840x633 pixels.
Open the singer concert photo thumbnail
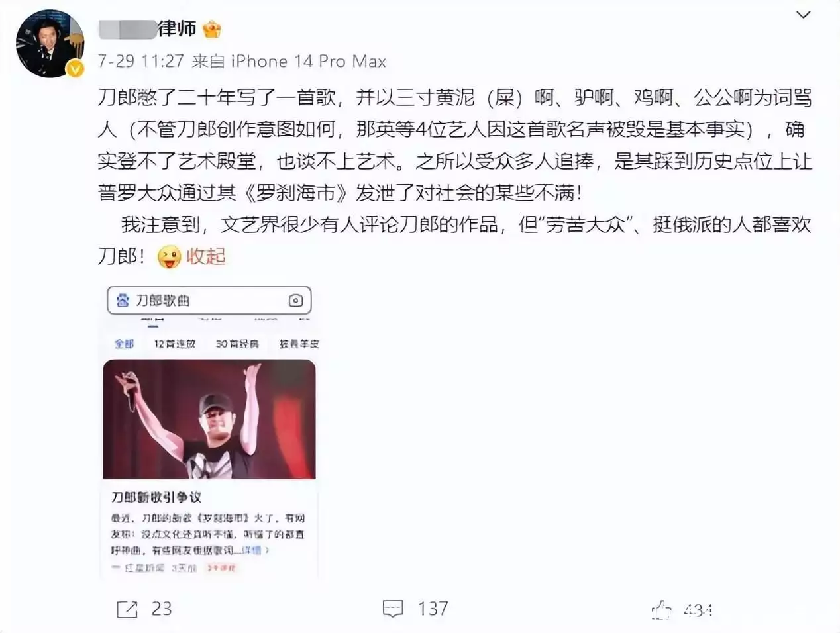pos(209,419)
